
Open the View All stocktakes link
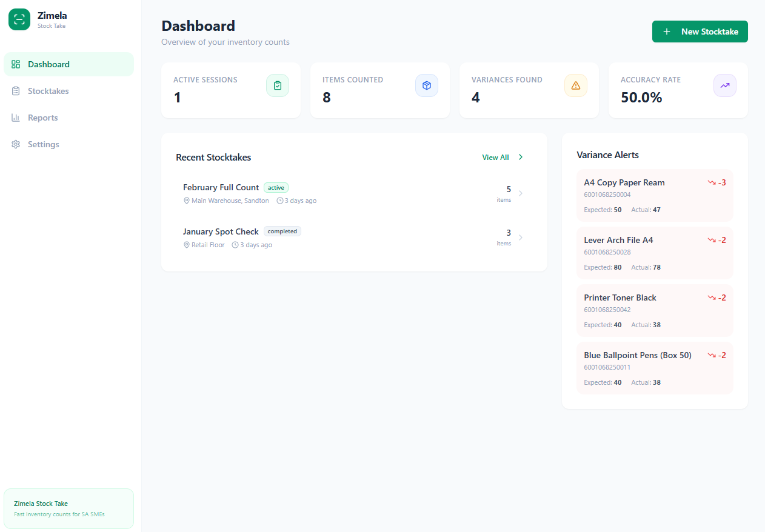click(495, 158)
